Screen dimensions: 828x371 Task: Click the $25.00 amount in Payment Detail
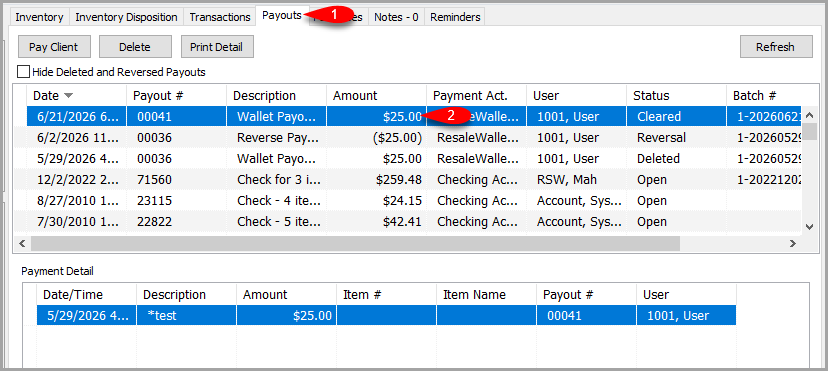pyautogui.click(x=287, y=316)
